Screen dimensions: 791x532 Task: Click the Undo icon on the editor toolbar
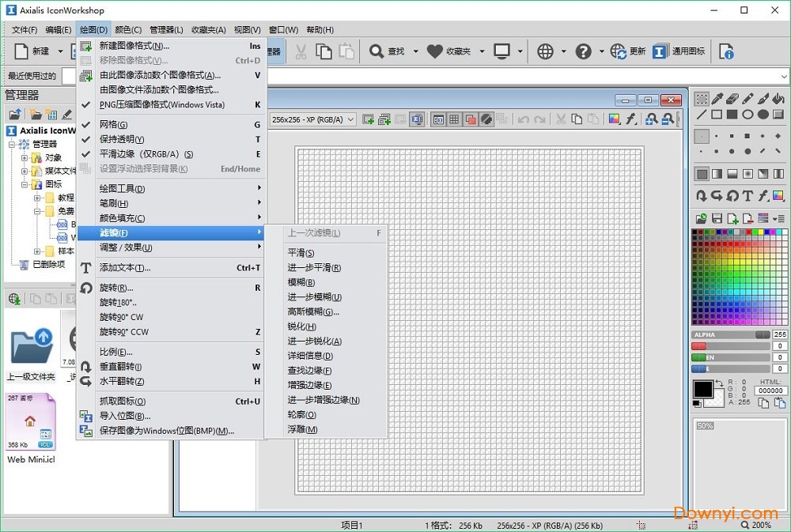pyautogui.click(x=523, y=119)
